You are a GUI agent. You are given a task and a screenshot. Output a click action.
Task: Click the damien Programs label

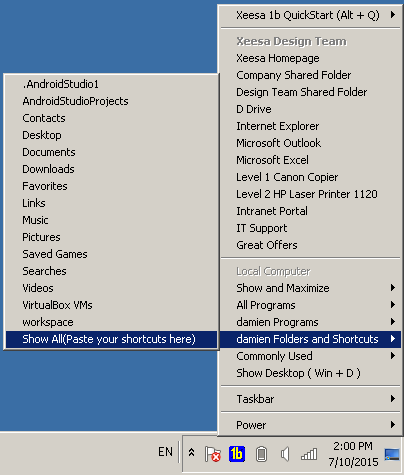(277, 322)
